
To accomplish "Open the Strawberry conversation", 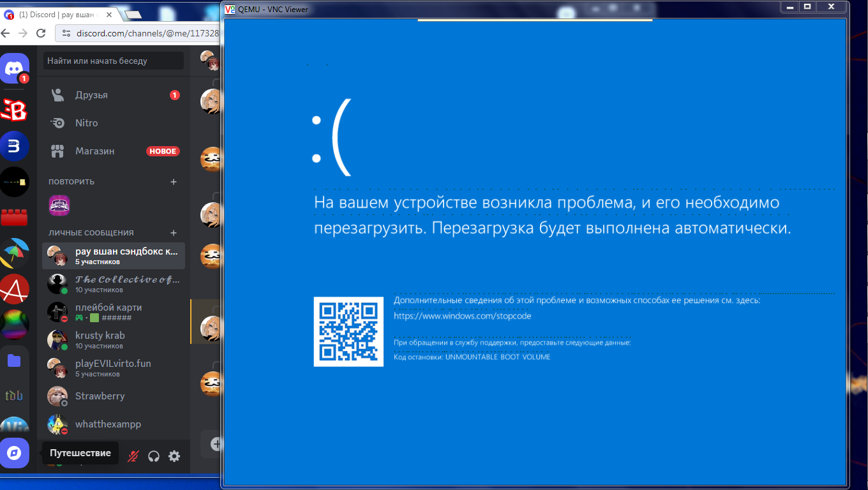I will click(x=114, y=396).
